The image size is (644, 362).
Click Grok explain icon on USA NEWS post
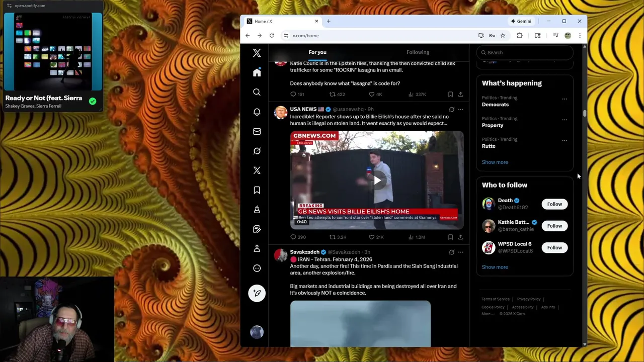point(451,109)
